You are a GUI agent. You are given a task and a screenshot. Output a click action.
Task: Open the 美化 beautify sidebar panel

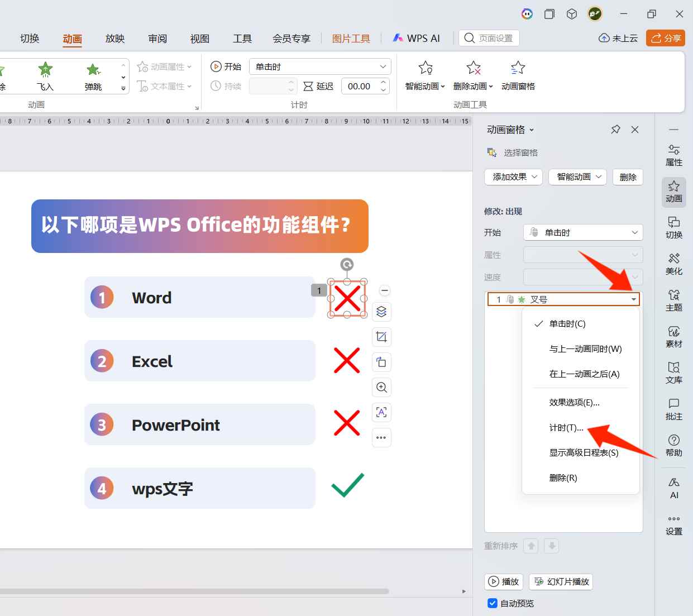tap(673, 264)
